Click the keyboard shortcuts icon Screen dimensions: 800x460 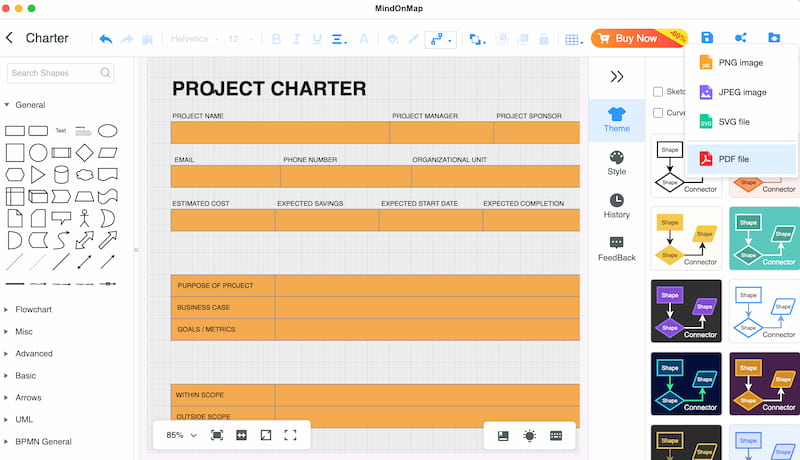(556, 436)
